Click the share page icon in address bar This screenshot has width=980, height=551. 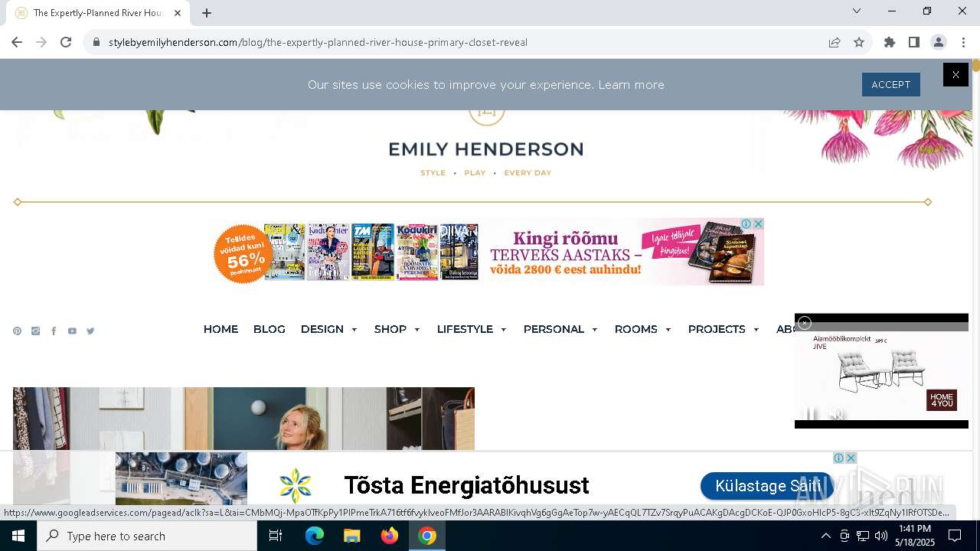[x=835, y=42]
